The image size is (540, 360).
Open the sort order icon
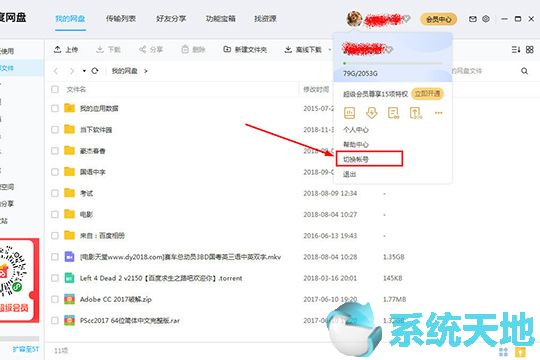pyautogui.click(x=516, y=50)
